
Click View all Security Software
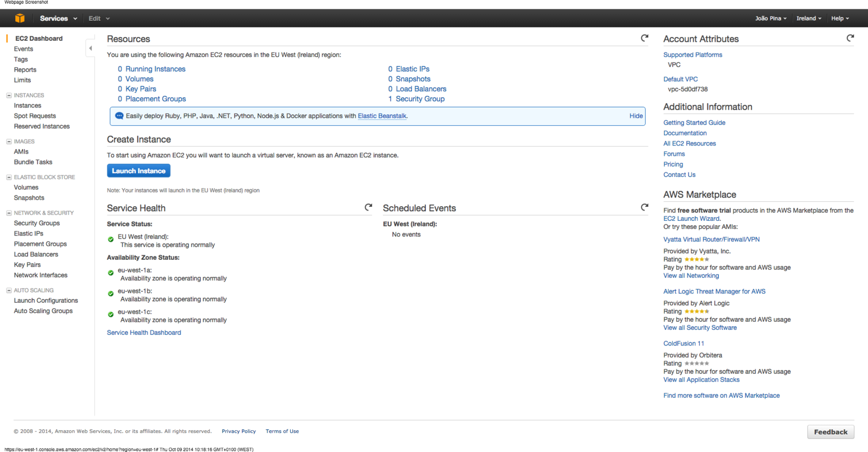[700, 328]
